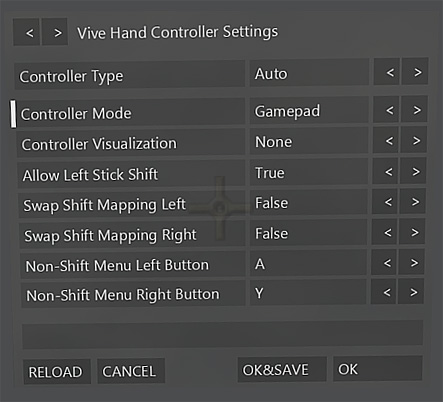443x402 pixels.
Task: Click the OK button
Action: (378, 369)
